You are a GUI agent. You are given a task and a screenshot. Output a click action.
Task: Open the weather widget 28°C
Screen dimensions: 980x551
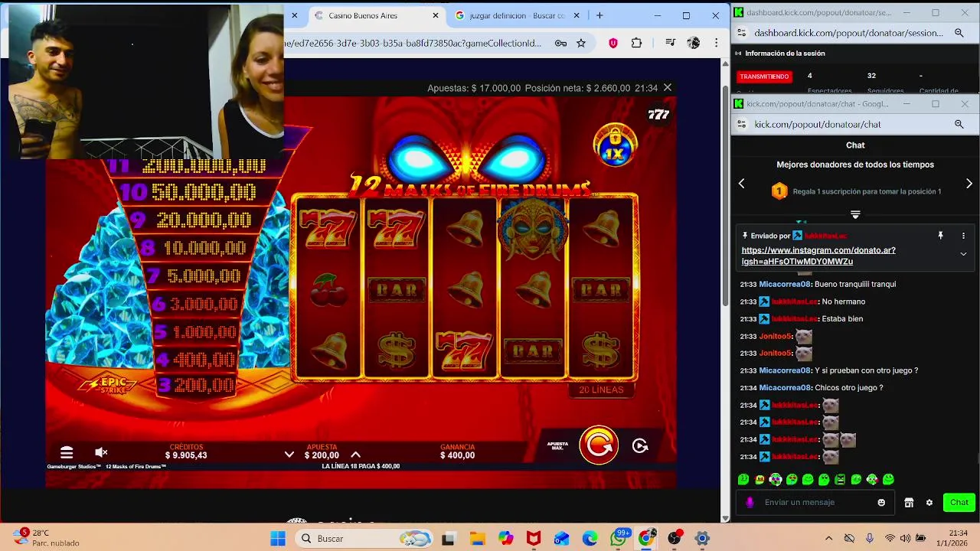tap(47, 538)
